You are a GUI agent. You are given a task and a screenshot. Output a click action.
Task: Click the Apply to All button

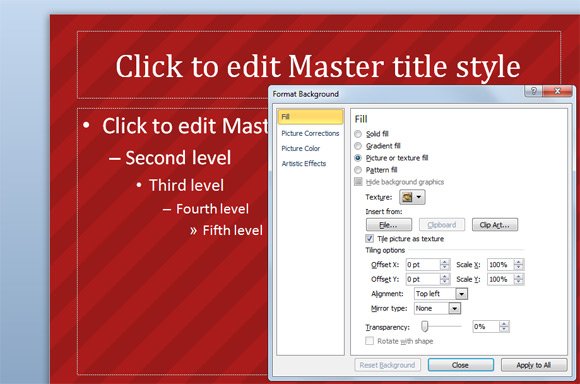pos(534,365)
